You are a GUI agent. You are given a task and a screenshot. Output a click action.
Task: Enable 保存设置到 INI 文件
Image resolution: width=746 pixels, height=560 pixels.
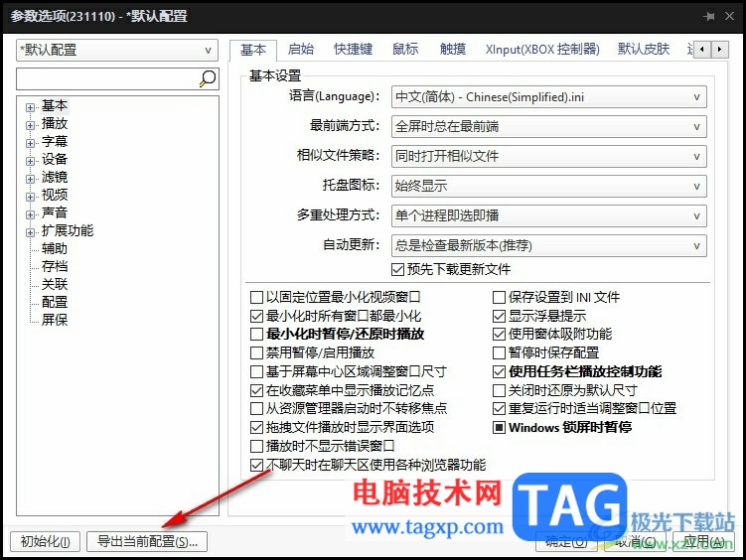[x=499, y=298]
